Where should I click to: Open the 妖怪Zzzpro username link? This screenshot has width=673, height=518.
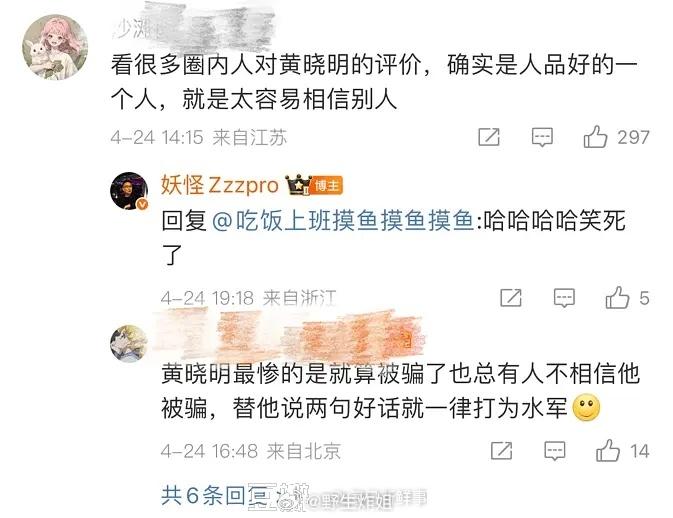(x=220, y=186)
